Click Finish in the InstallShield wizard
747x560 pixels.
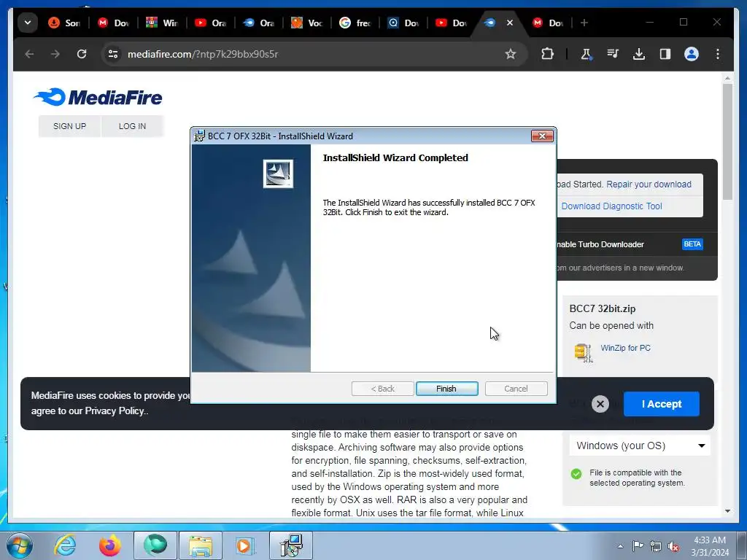(446, 389)
